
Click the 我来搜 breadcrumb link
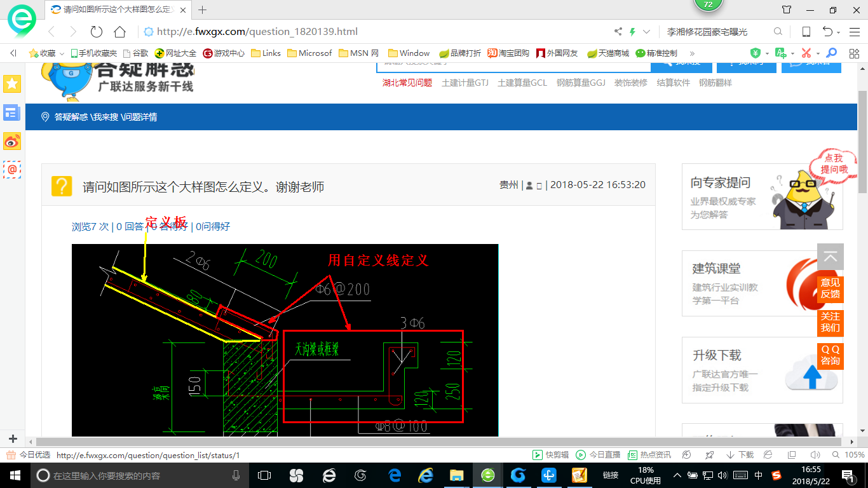point(106,117)
